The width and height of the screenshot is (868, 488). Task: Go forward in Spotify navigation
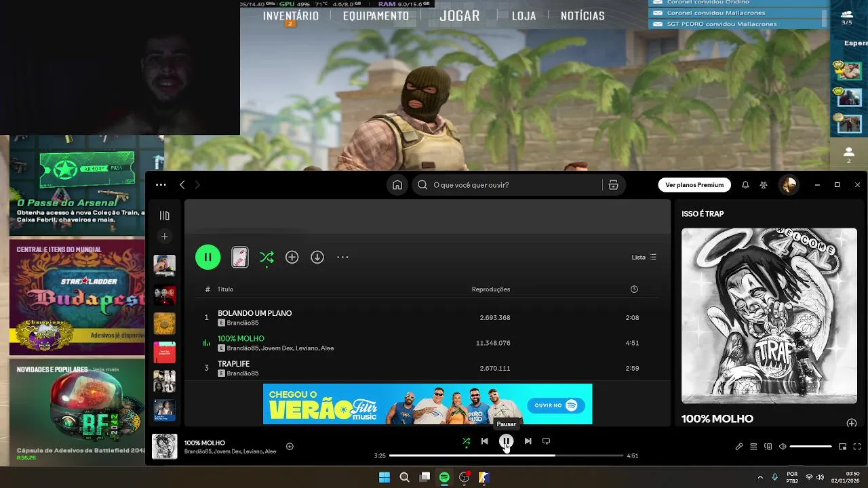coord(197,185)
